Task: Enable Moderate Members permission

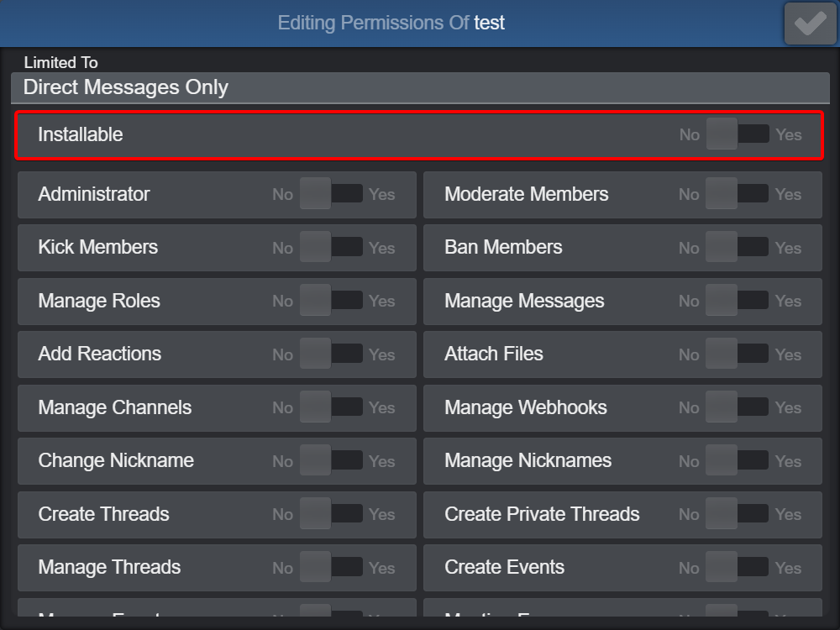Action: coord(738,194)
